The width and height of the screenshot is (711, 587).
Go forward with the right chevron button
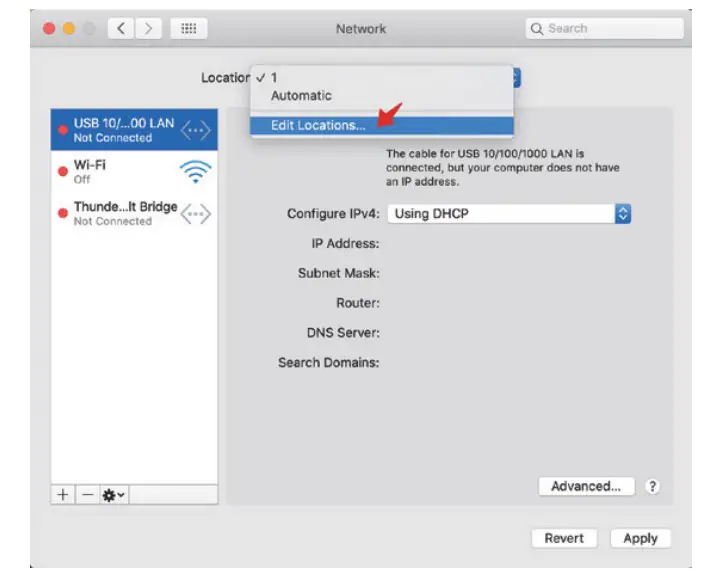coord(148,29)
